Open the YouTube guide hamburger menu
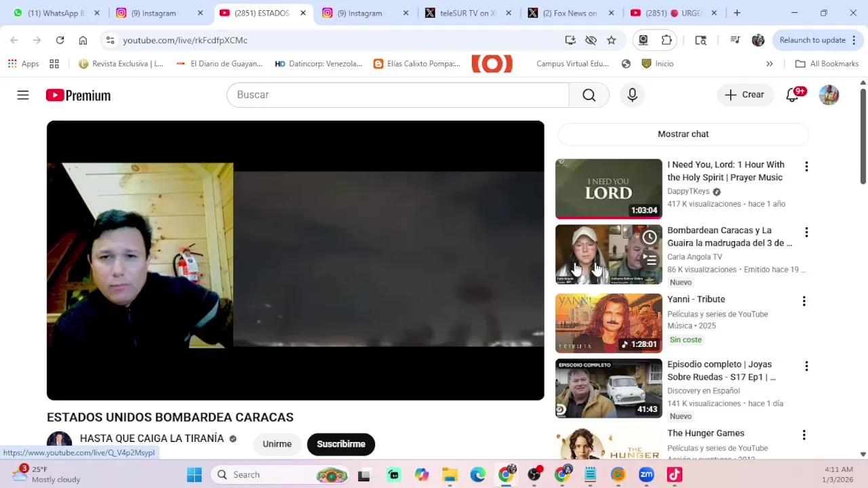Viewport: 868px width, 488px height. tap(23, 95)
